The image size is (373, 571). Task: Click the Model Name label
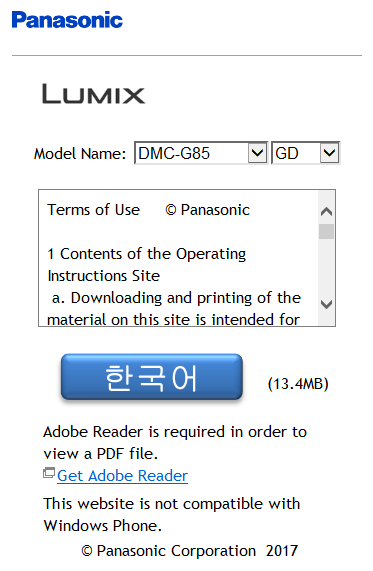click(x=80, y=154)
